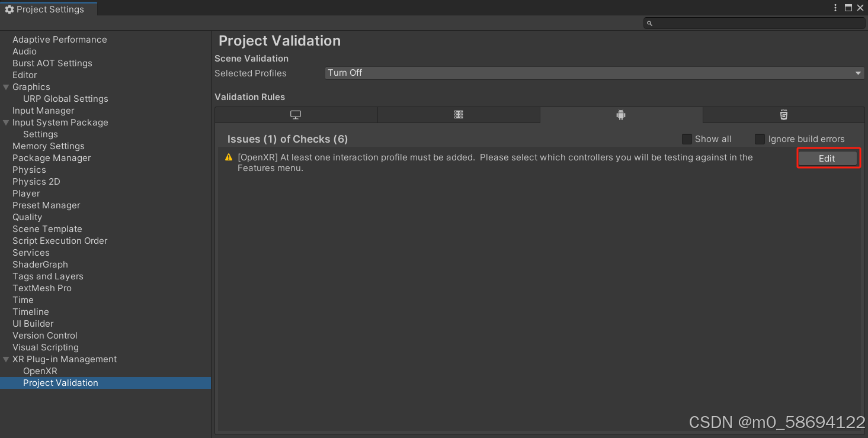Collapse the XR Plug-in Management section
The height and width of the screenshot is (438, 868).
[5, 359]
